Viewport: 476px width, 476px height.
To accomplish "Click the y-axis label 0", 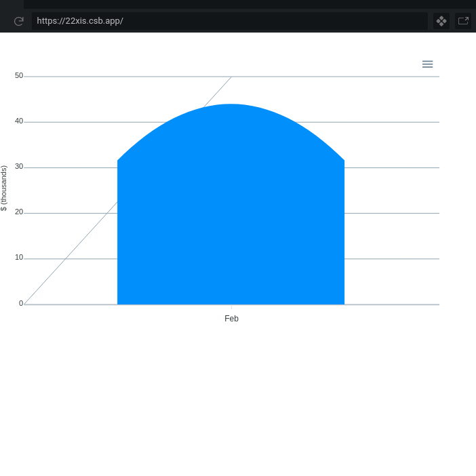I will tap(21, 303).
